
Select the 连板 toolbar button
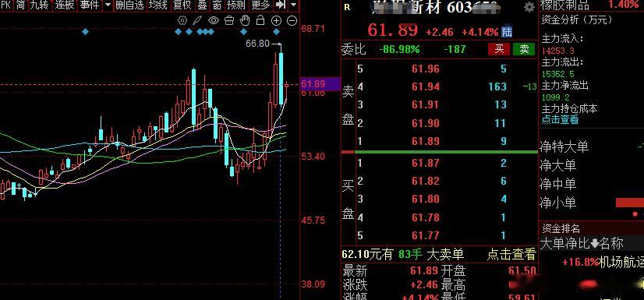(x=65, y=5)
